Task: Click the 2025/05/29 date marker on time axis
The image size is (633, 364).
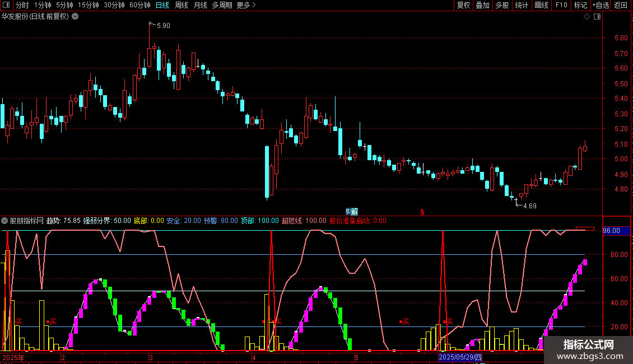Action: coord(459,357)
